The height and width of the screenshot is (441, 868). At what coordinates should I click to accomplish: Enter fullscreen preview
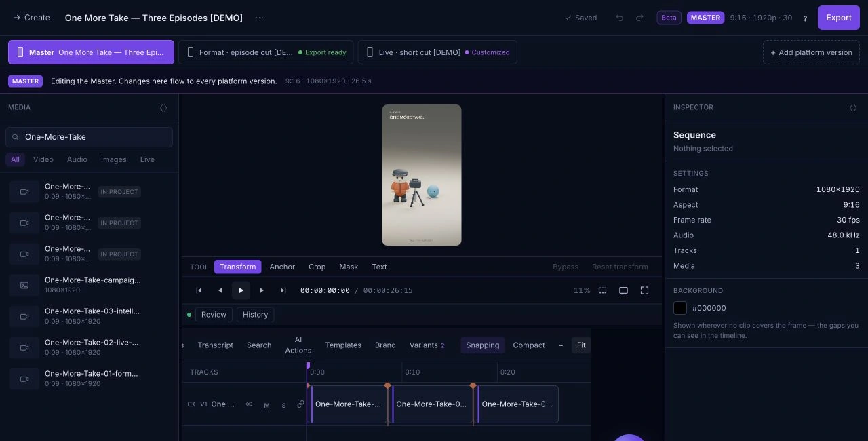644,290
